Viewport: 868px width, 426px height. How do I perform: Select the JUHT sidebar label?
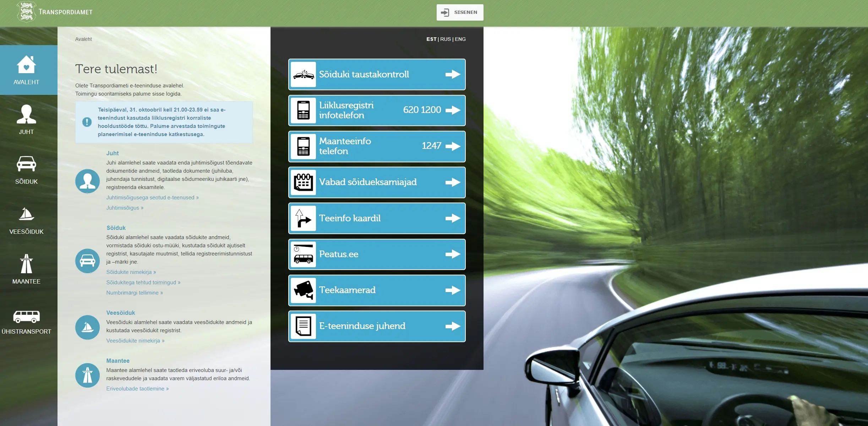point(26,132)
